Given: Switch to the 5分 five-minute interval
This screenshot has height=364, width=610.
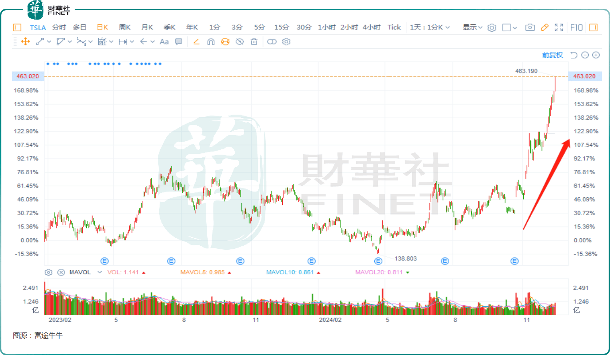Looking at the screenshot, I should tap(260, 28).
